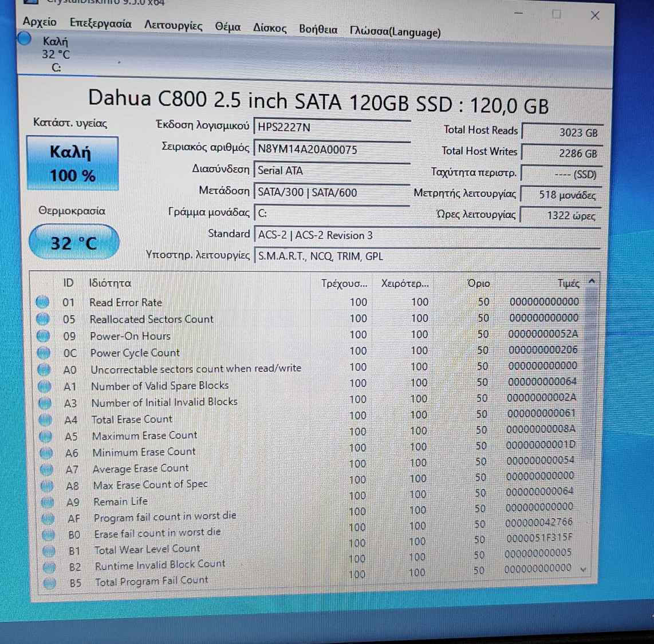Image resolution: width=654 pixels, height=644 pixels.
Task: Click the status icon of Program fail count row
Action: [48, 519]
